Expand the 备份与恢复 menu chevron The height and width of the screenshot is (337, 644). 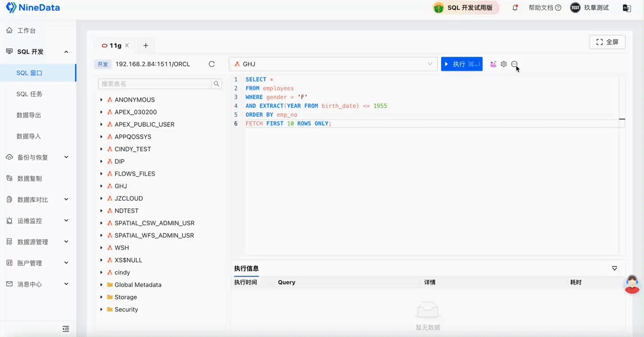click(x=66, y=157)
